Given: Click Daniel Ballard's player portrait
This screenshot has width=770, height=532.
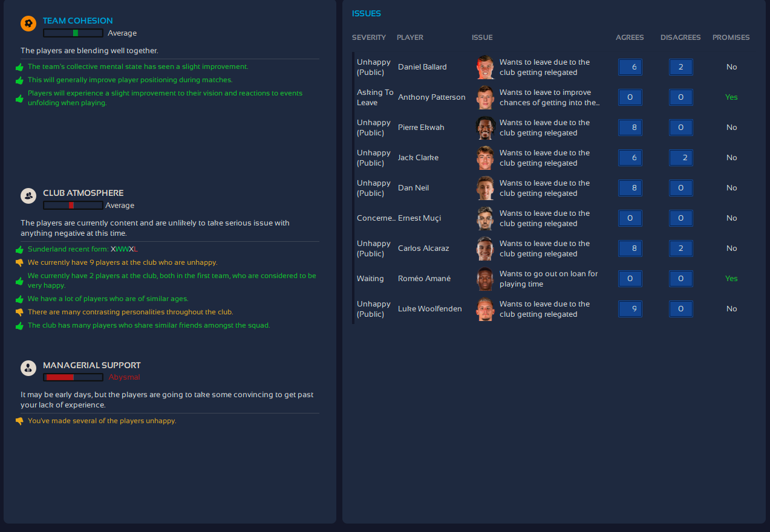Looking at the screenshot, I should [485, 67].
